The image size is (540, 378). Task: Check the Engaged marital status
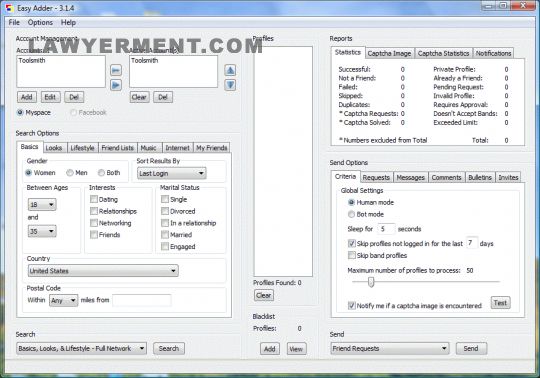(x=165, y=246)
